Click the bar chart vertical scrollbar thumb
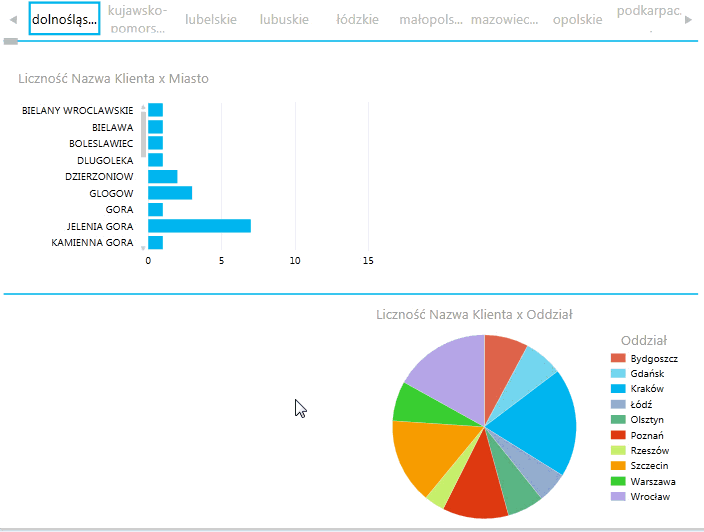This screenshot has height=532, width=704. click(x=143, y=135)
